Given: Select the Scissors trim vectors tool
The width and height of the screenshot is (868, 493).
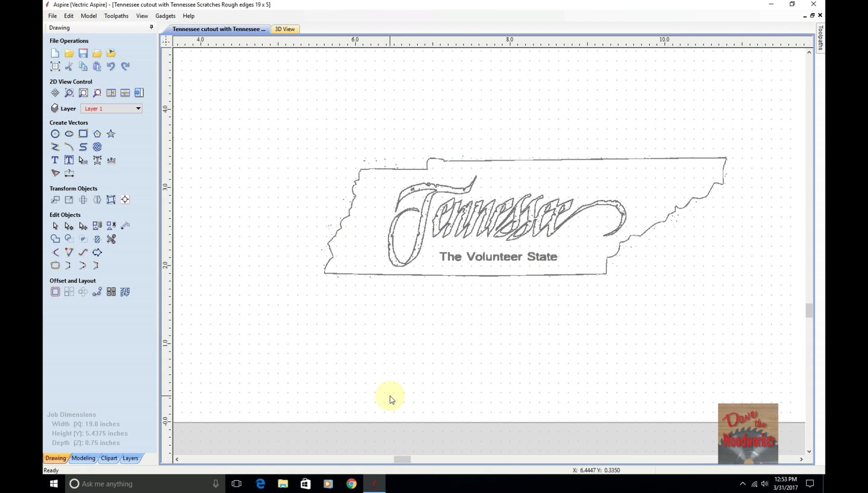Looking at the screenshot, I should coord(111,239).
